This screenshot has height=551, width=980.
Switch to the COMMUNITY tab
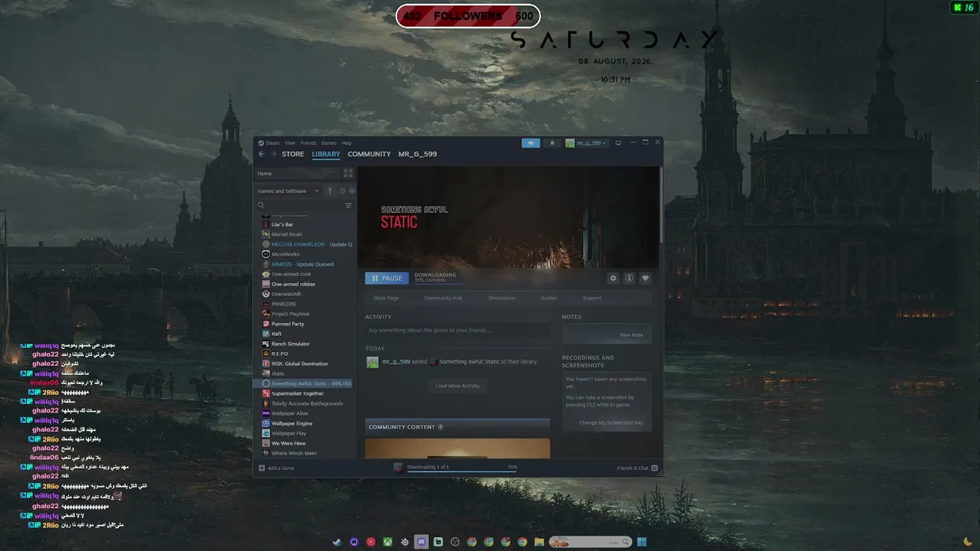point(369,154)
